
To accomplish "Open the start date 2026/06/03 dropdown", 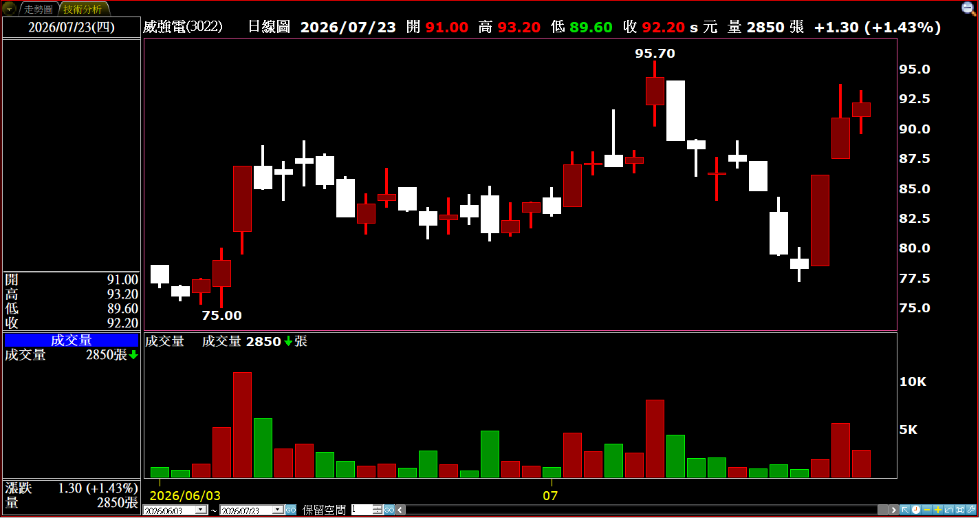I will 201,510.
